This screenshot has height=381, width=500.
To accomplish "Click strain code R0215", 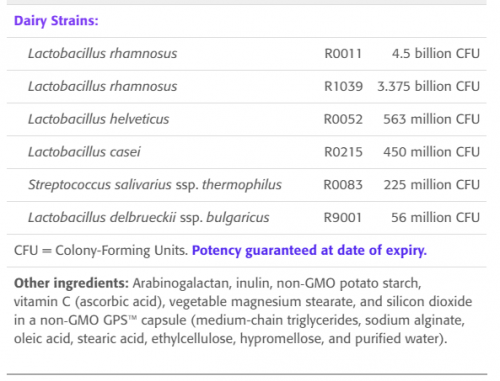I will pyautogui.click(x=343, y=152).
